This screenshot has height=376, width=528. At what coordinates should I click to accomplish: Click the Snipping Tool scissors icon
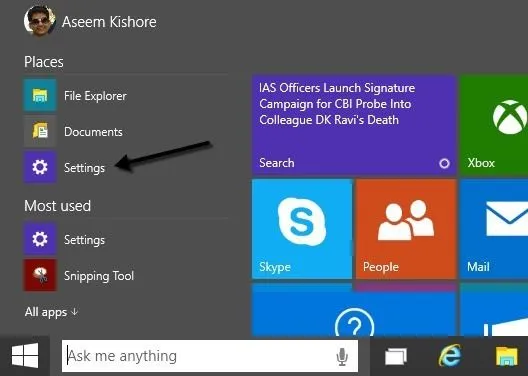[40, 275]
